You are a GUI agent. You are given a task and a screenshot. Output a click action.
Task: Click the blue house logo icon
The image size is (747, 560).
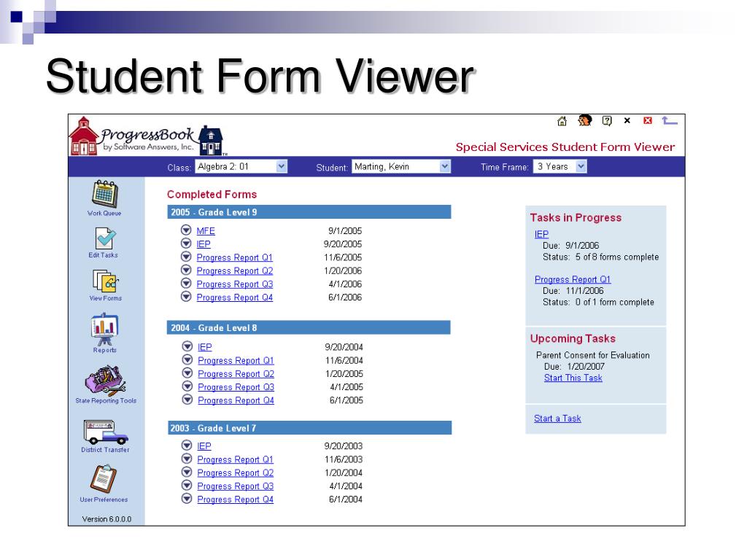(211, 141)
